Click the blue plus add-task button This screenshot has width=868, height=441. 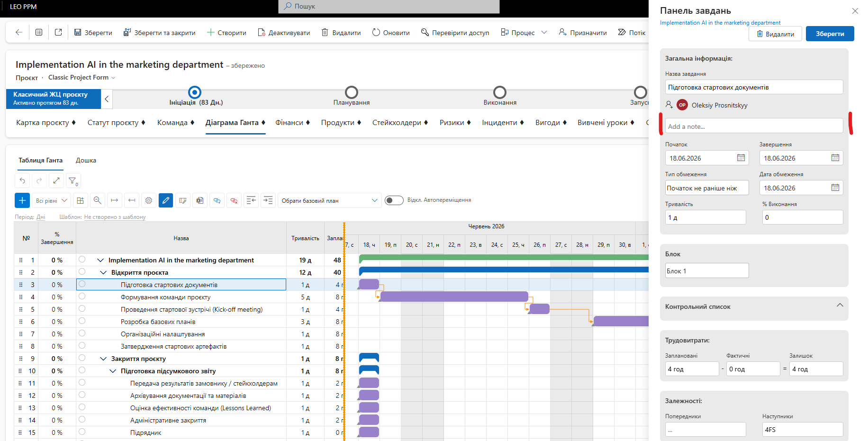[x=22, y=200]
